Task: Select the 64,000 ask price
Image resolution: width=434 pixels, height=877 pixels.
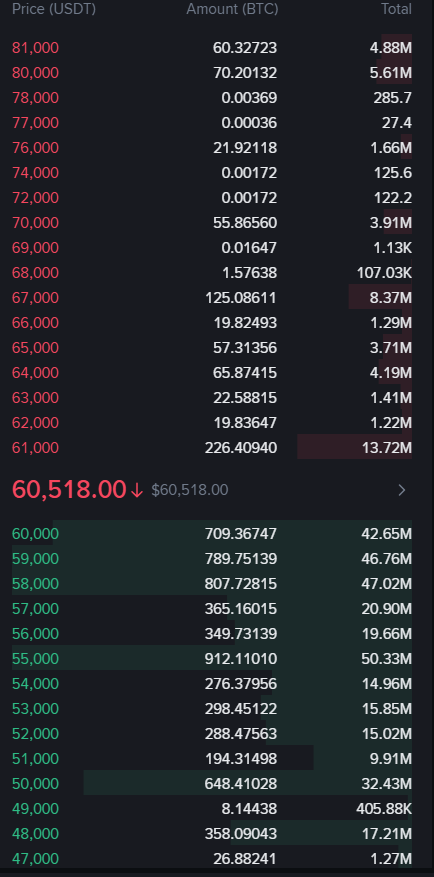Action: click(x=35, y=373)
